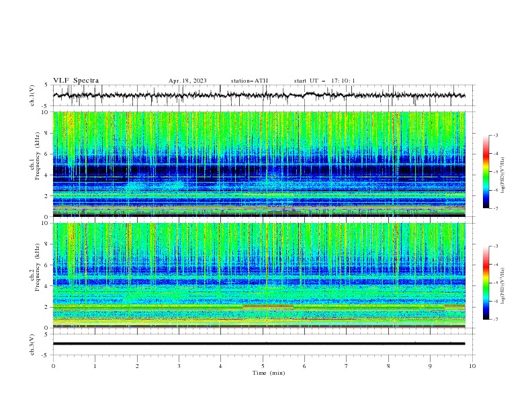The image size is (532, 411).
Task: Click the ch.2 'Frequency (kHz)' axis label
Action: [x=38, y=267]
